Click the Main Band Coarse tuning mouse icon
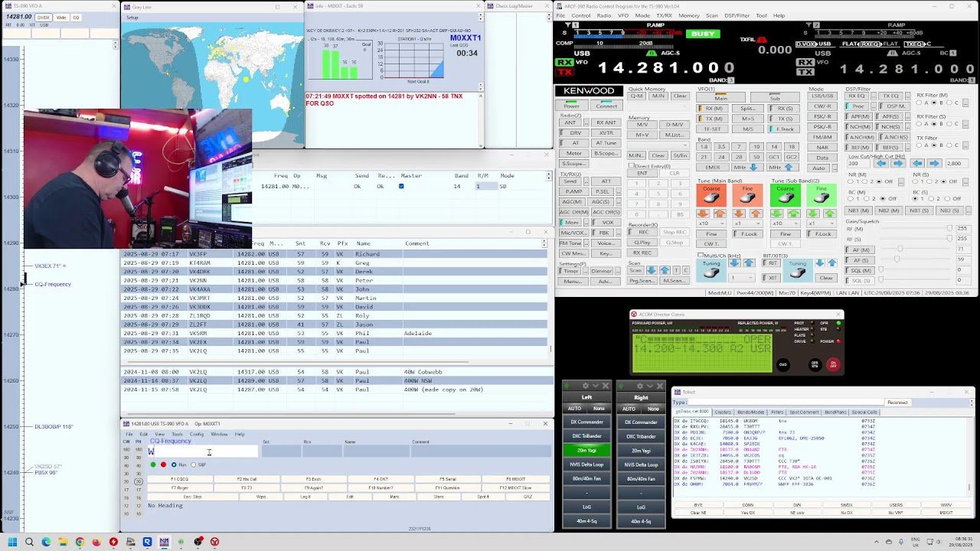The height and width of the screenshot is (551, 980). click(x=711, y=195)
